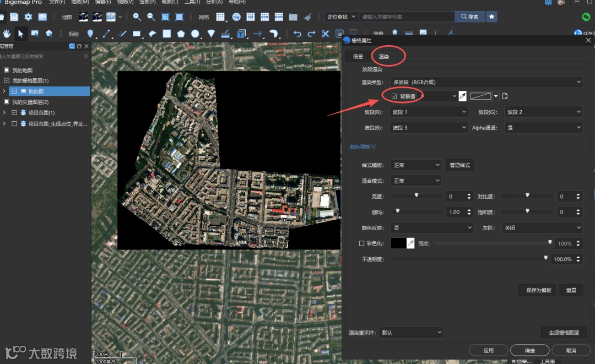
Task: Click the 不透明度 opacity slider handle
Action: [546, 258]
